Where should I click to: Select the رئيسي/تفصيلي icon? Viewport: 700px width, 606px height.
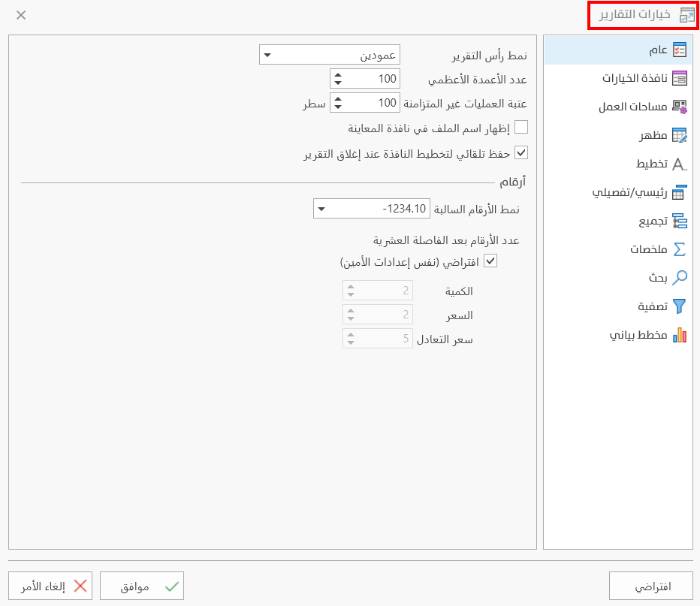point(680,192)
